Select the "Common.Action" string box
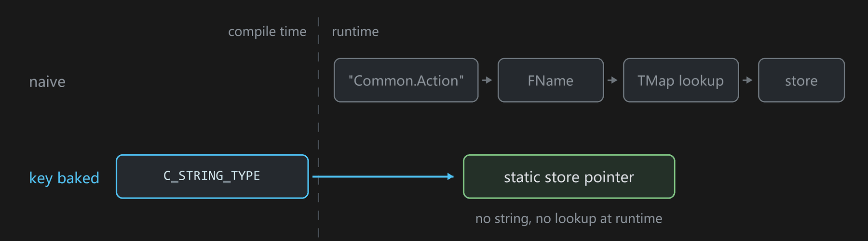Screen dimensions: 868x241 click(406, 80)
